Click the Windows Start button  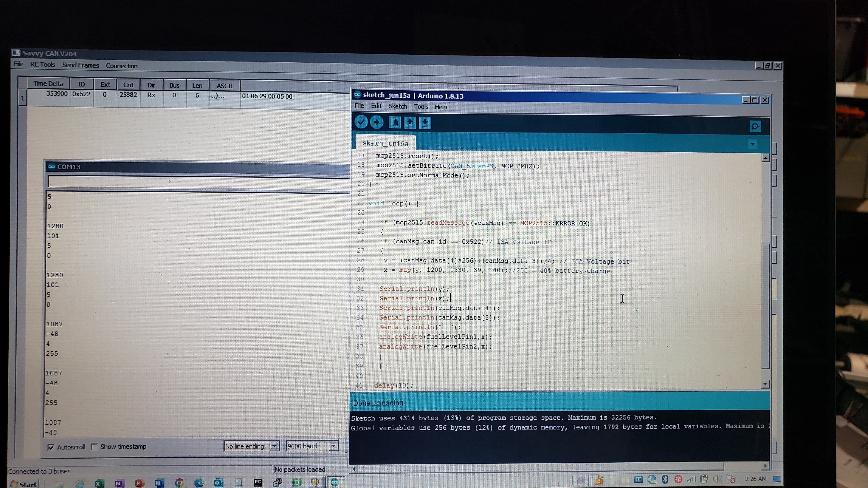24,484
